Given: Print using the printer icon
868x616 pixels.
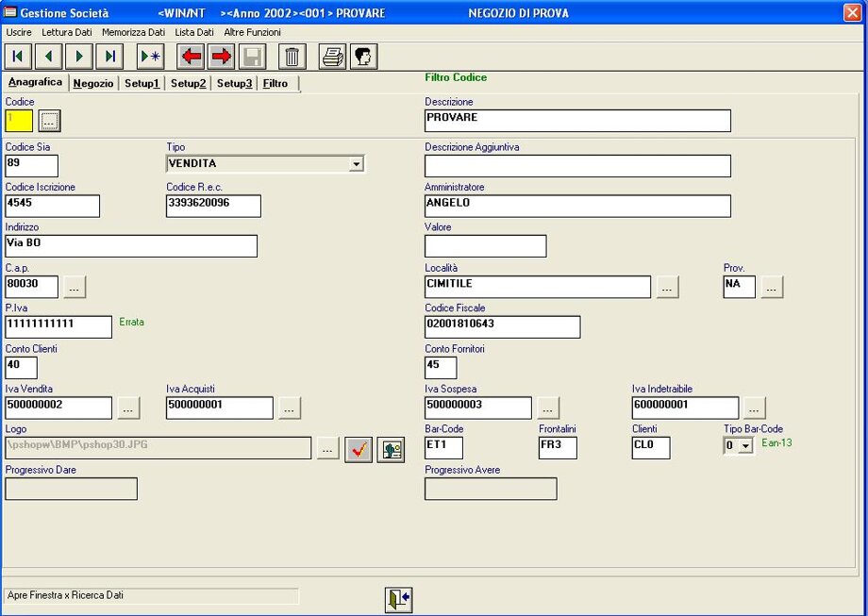Looking at the screenshot, I should 333,57.
